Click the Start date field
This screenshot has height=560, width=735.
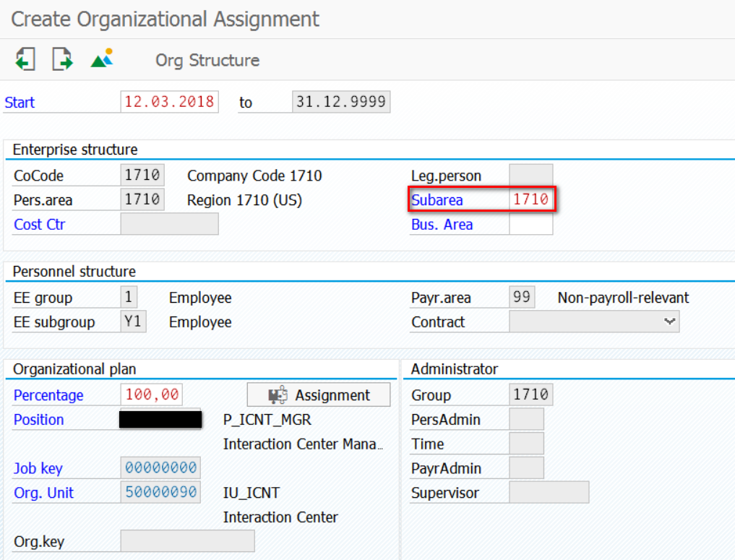[x=169, y=102]
